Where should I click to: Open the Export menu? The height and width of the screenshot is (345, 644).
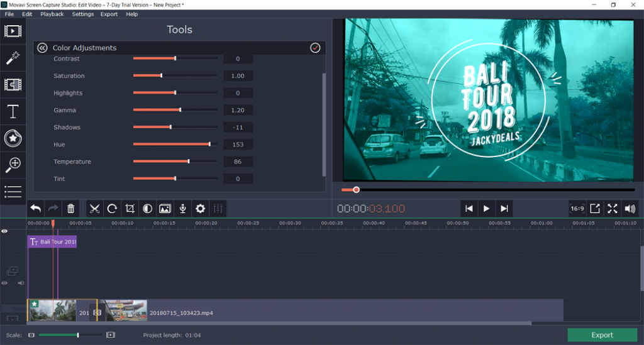pos(109,14)
